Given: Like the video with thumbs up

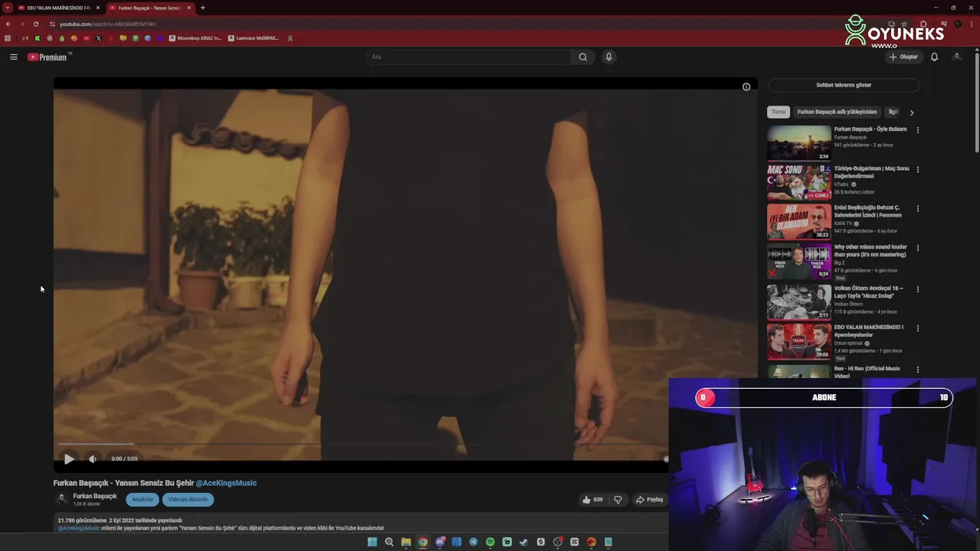Looking at the screenshot, I should (592, 500).
